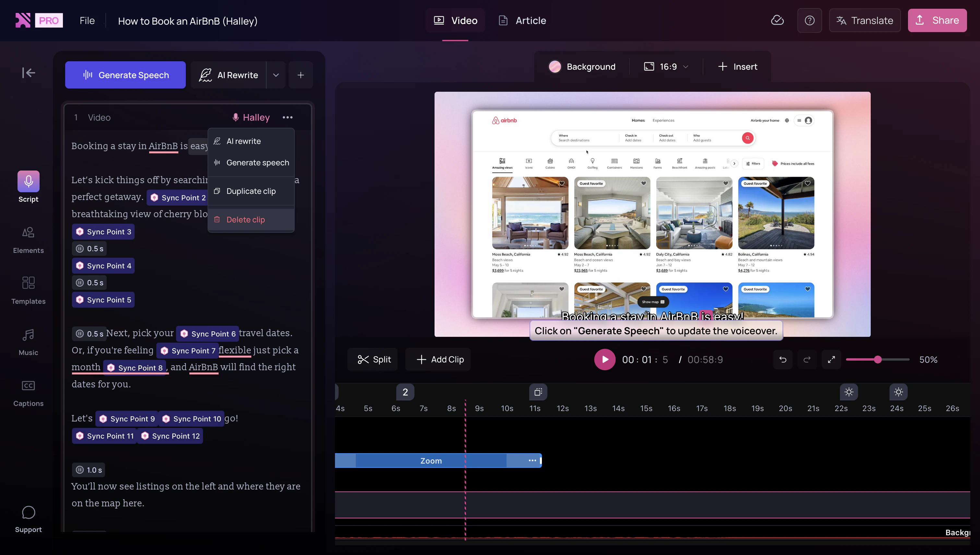The width and height of the screenshot is (980, 555).
Task: Click the Sync Point 5 chip
Action: click(x=103, y=300)
